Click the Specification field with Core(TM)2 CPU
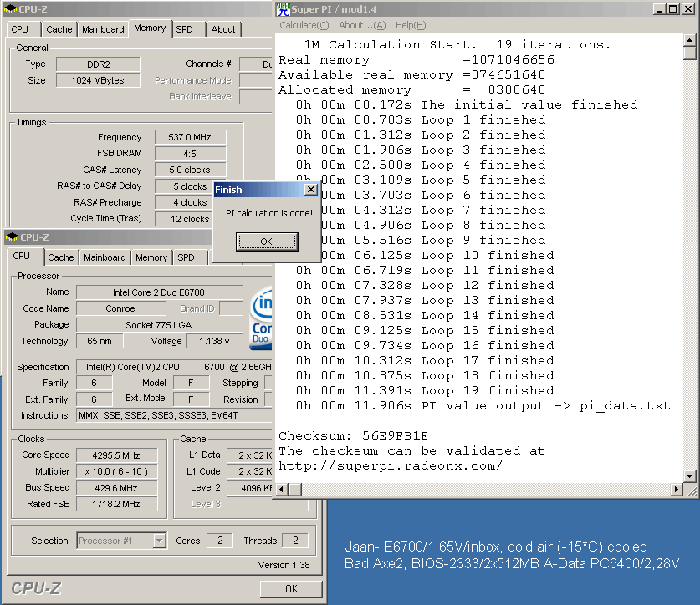 174,367
